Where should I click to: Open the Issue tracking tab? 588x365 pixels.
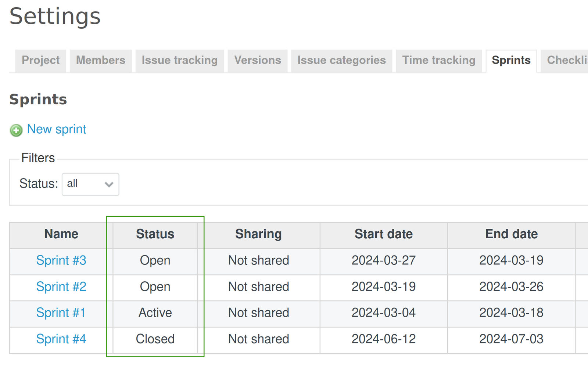pos(179,60)
